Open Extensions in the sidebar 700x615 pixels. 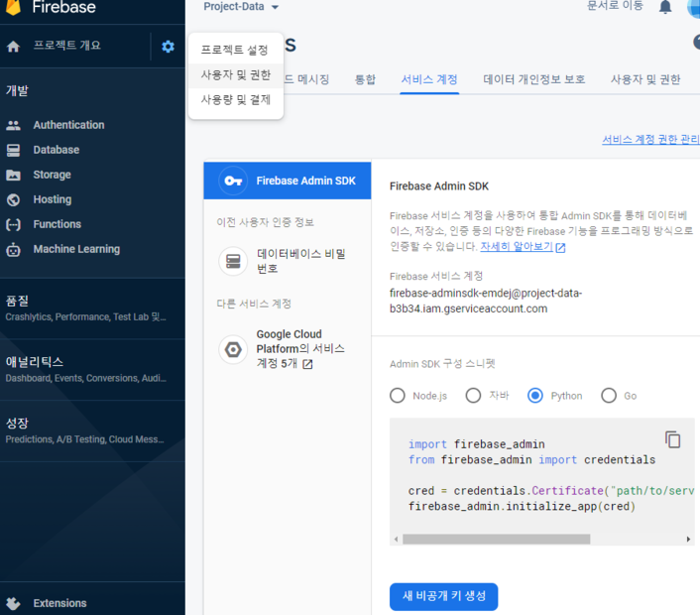[59, 603]
